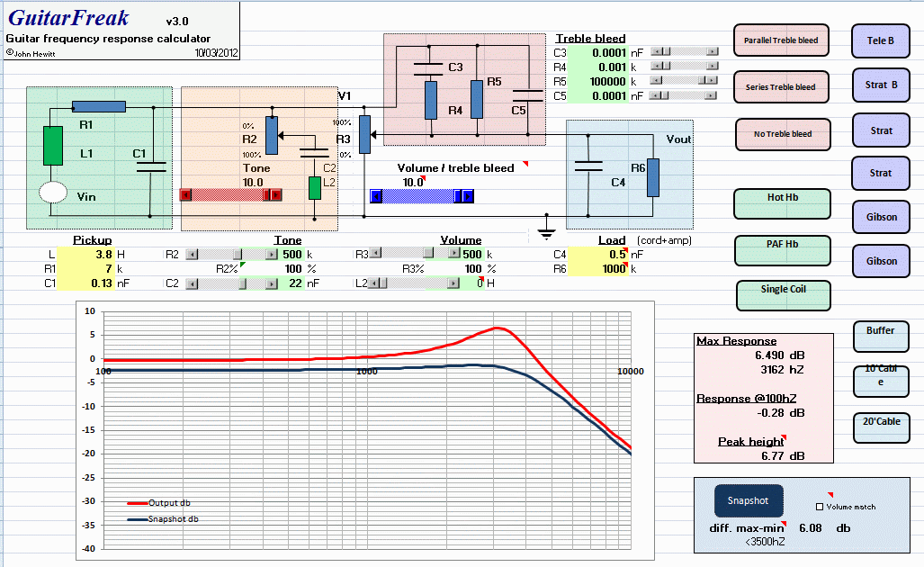924x567 pixels.
Task: Click the GuitarFreak title logo
Action: tap(68, 18)
